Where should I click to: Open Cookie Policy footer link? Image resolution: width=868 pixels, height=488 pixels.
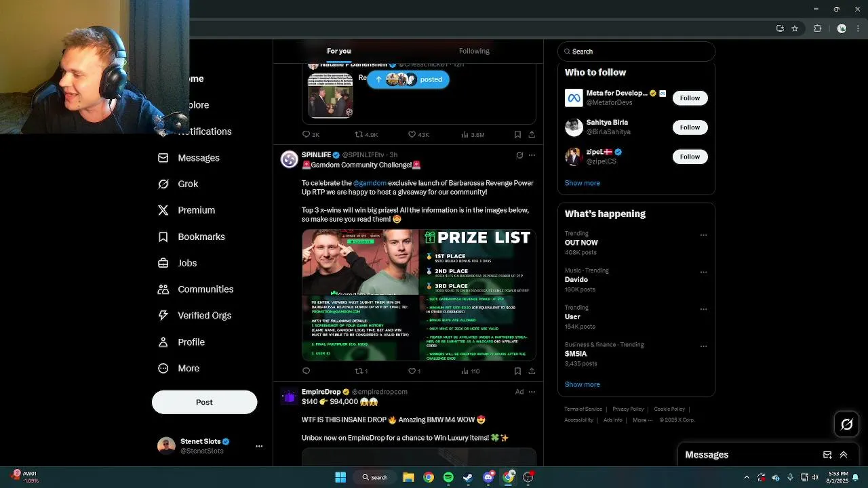[669, 409]
